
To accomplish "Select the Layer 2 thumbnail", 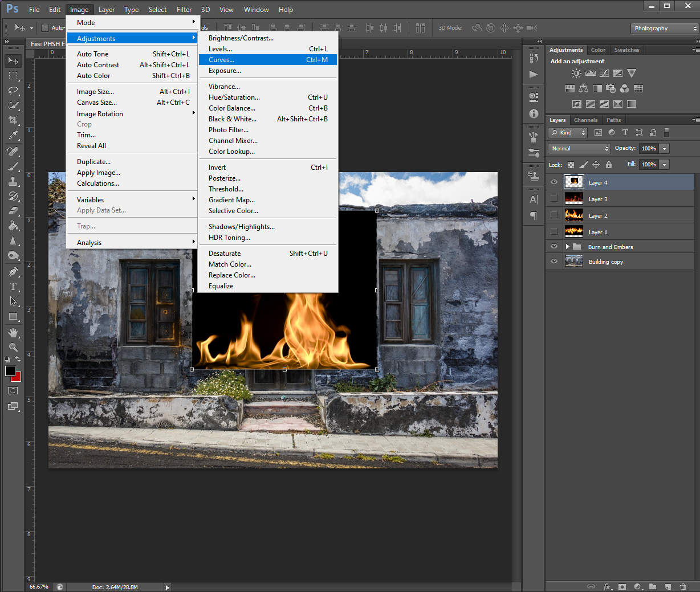I will pos(573,215).
